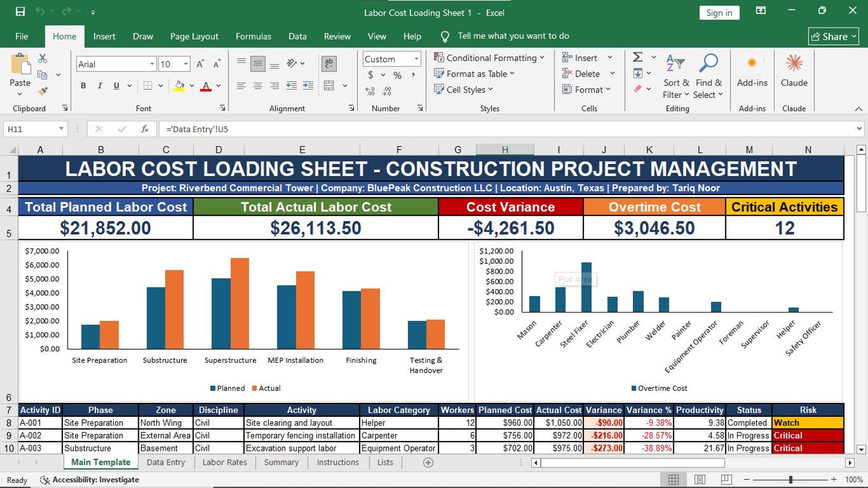Viewport: 868px width, 488px height.
Task: Toggle Underline formatting
Action: 116,86
